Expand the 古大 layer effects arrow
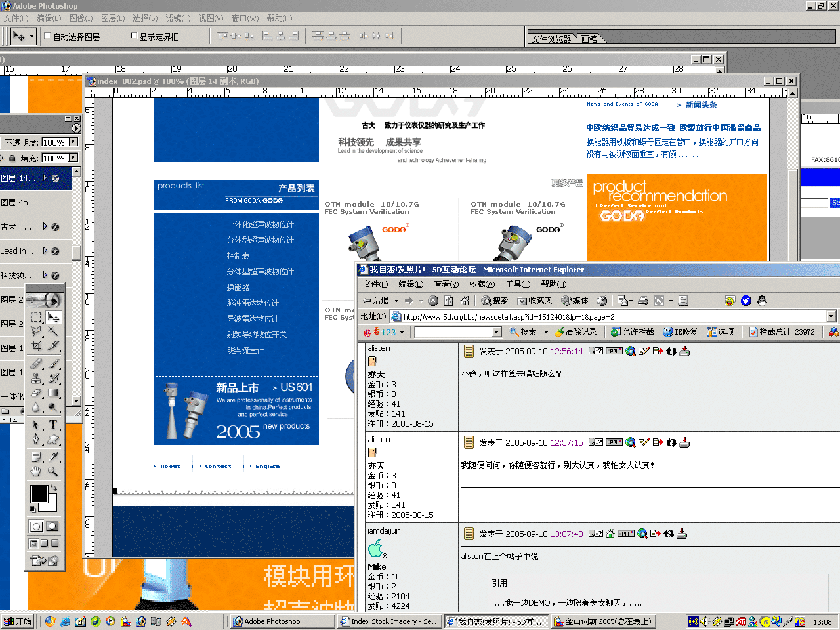This screenshot has height=630, width=840. [x=45, y=226]
